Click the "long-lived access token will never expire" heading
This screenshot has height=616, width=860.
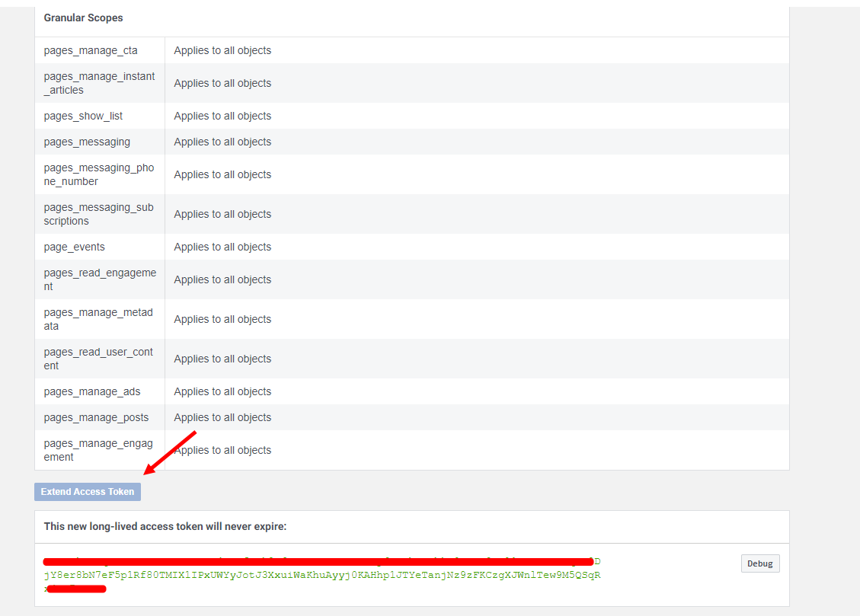pos(165,526)
